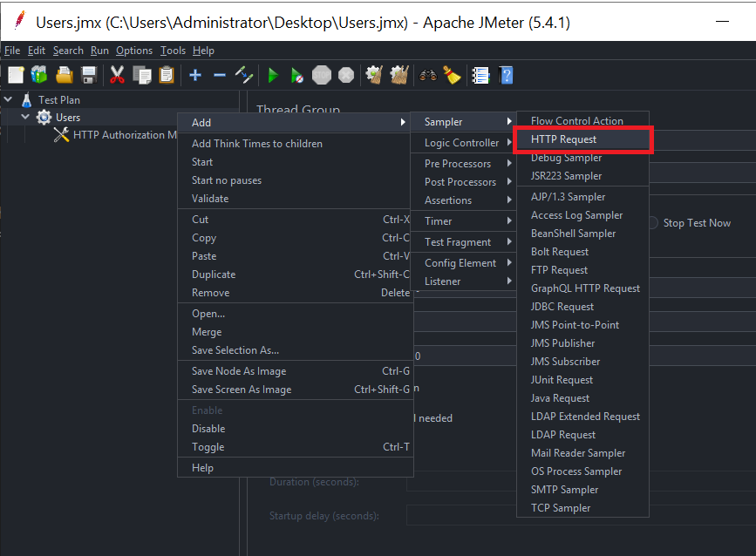Choose BeanShell Sampler
The height and width of the screenshot is (556, 756).
pyautogui.click(x=582, y=234)
